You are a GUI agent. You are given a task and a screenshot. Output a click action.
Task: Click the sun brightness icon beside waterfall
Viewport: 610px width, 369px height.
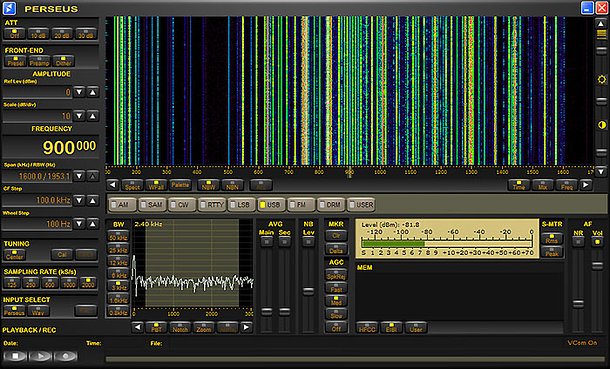tap(601, 80)
